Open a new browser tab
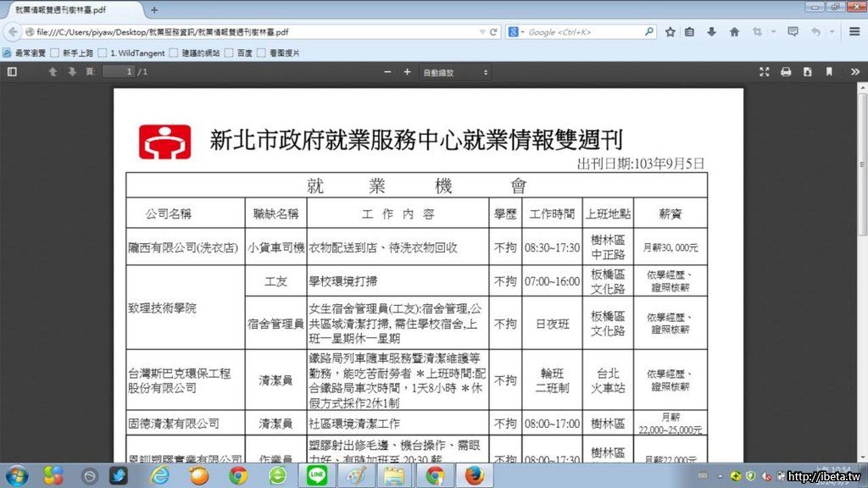This screenshot has width=868, height=488. [154, 10]
